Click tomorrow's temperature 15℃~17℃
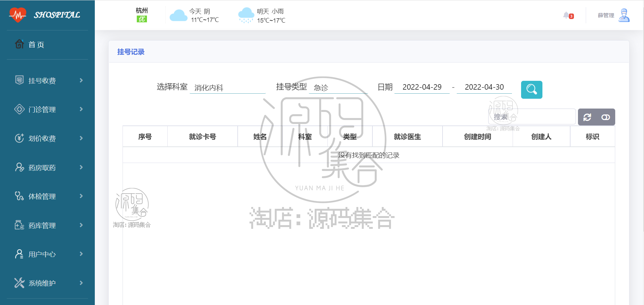The image size is (644, 305). pyautogui.click(x=271, y=21)
